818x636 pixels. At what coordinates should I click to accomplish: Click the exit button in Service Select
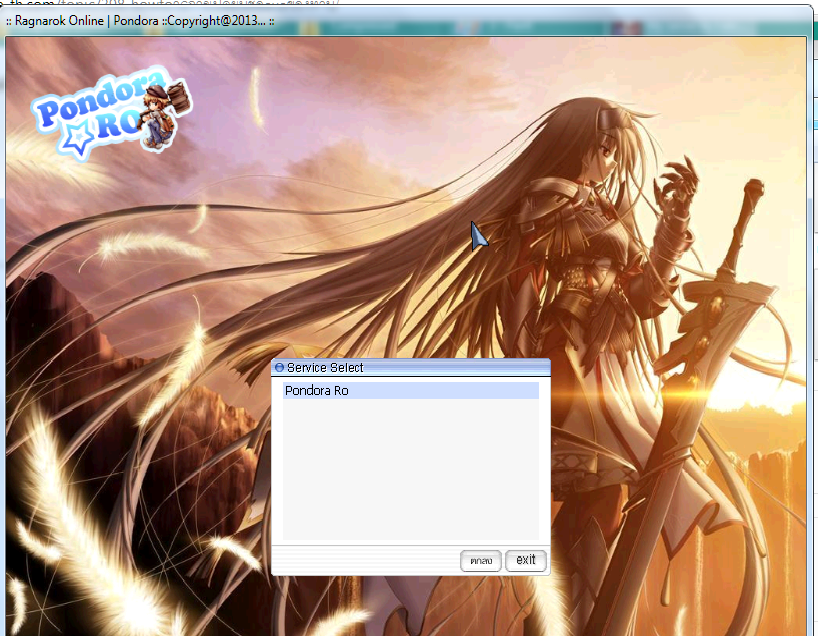526,560
